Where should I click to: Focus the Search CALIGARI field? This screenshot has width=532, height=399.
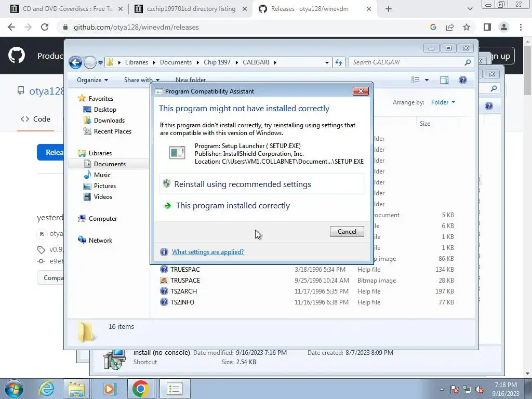pyautogui.click(x=411, y=62)
